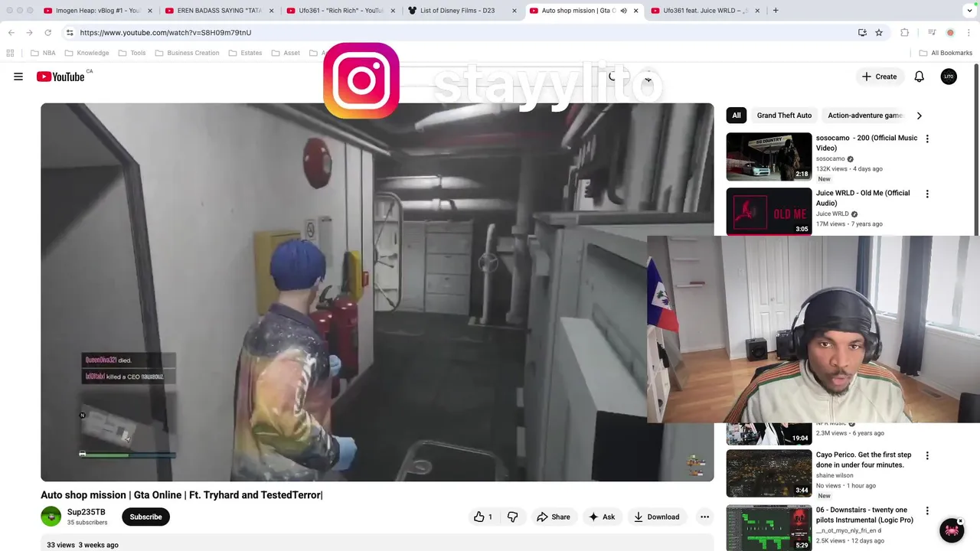Mute the Auto shop mission tab audio
980x551 pixels.
tap(623, 11)
